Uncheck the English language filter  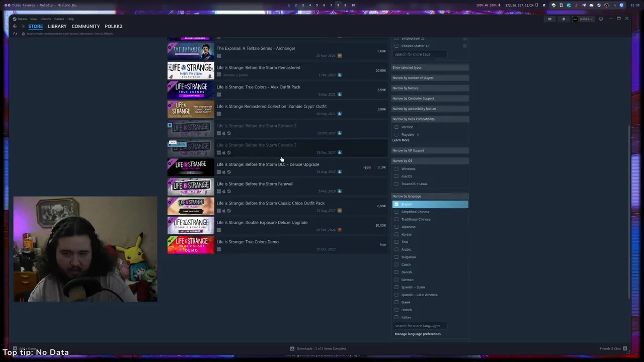click(396, 204)
